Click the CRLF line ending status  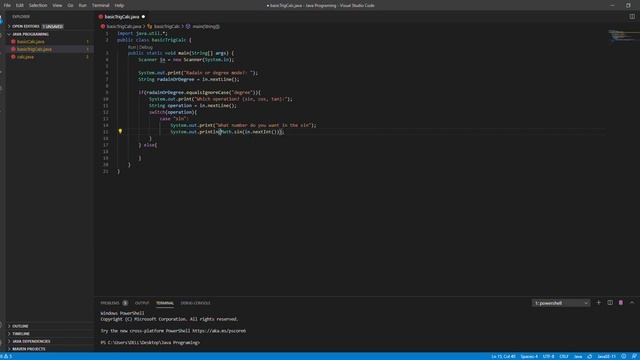[x=564, y=356]
